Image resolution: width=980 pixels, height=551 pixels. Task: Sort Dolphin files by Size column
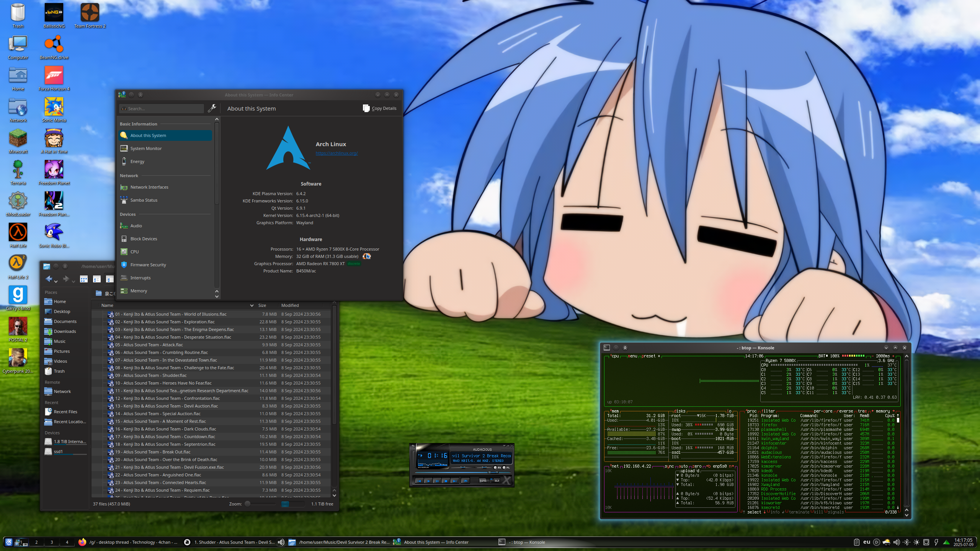262,305
